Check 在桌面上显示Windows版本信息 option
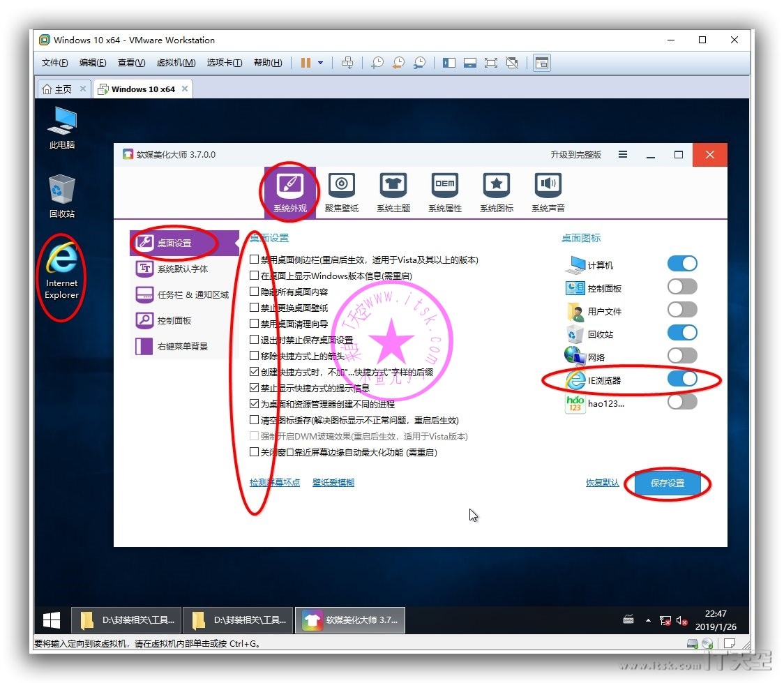The image size is (784, 683). coord(254,276)
